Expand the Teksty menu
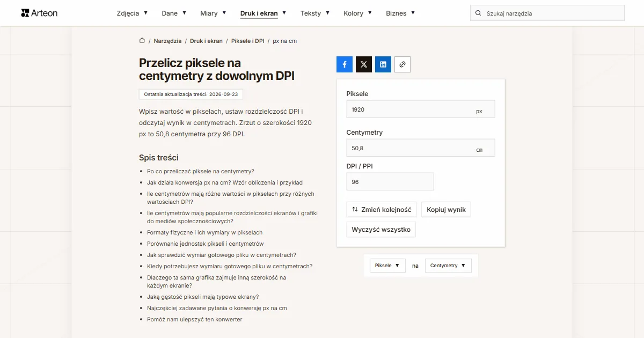This screenshot has height=338, width=644. [x=315, y=13]
